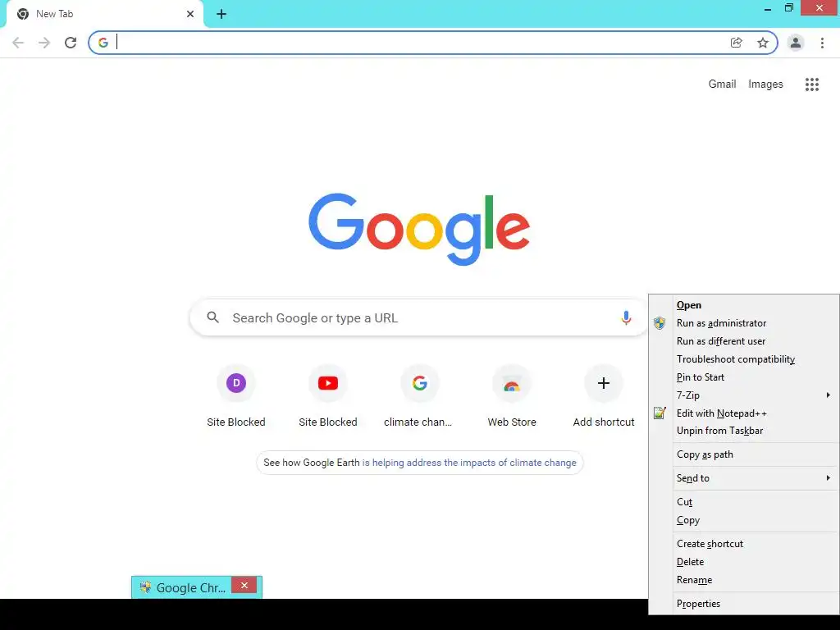Open the Google apps grid
The height and width of the screenshot is (630, 840).
[x=812, y=84]
